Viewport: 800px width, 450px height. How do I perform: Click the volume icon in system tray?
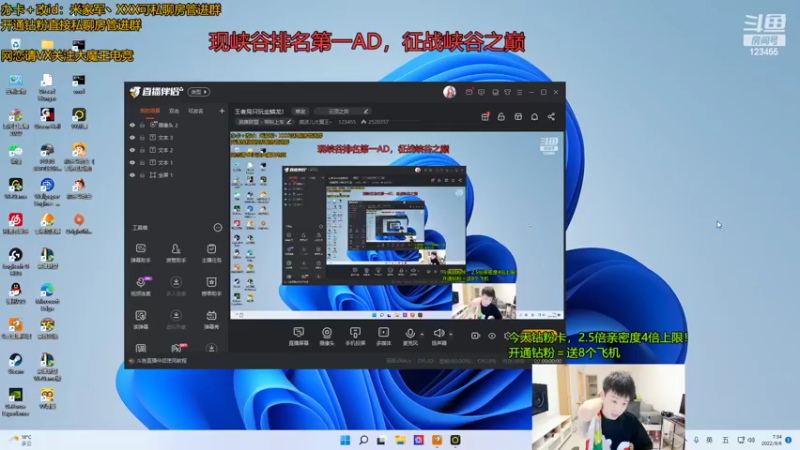[752, 440]
